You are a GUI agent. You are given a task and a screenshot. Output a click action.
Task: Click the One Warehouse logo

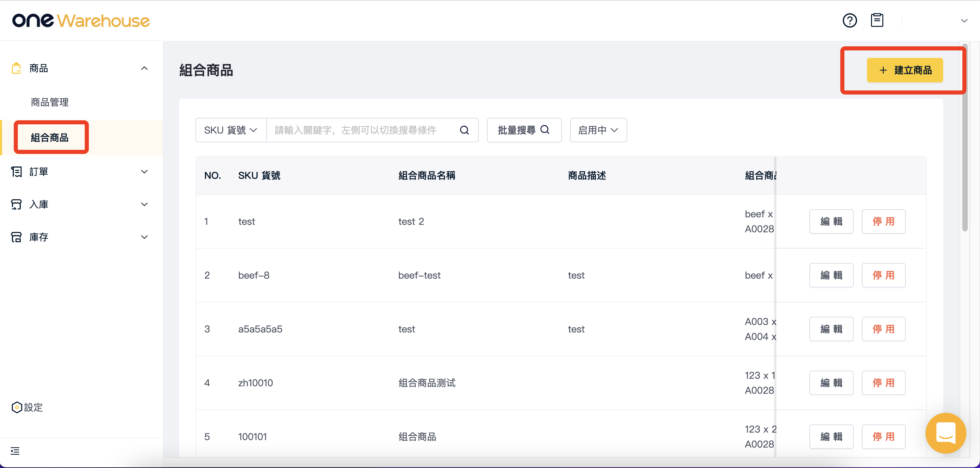81,20
